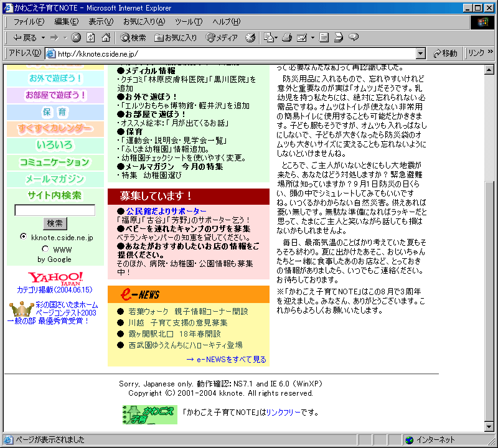The width and height of the screenshot is (498, 448).
Task: Open the 西武園ゆうえんちにハローキティ登場 link
Action: coord(186,345)
